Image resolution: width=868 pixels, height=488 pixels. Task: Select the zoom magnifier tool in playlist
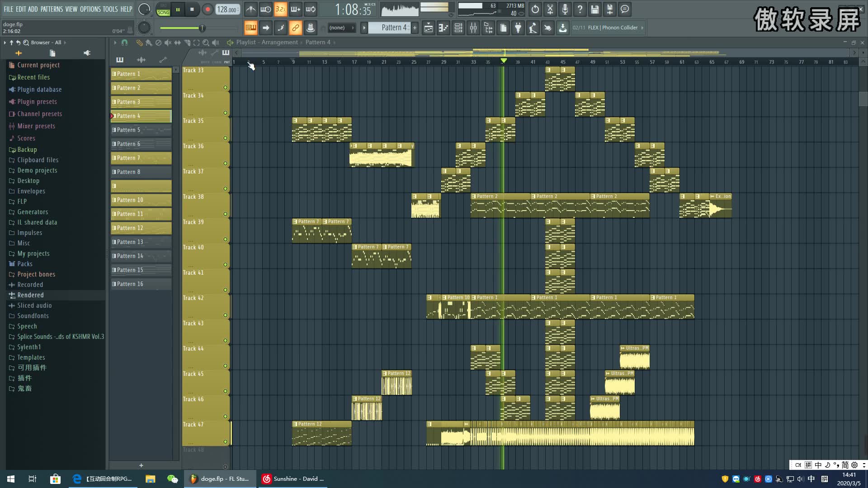click(206, 42)
